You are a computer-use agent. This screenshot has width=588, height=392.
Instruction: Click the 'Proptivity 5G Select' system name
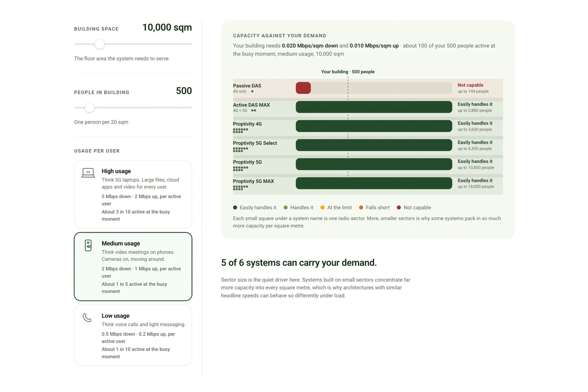(x=255, y=143)
